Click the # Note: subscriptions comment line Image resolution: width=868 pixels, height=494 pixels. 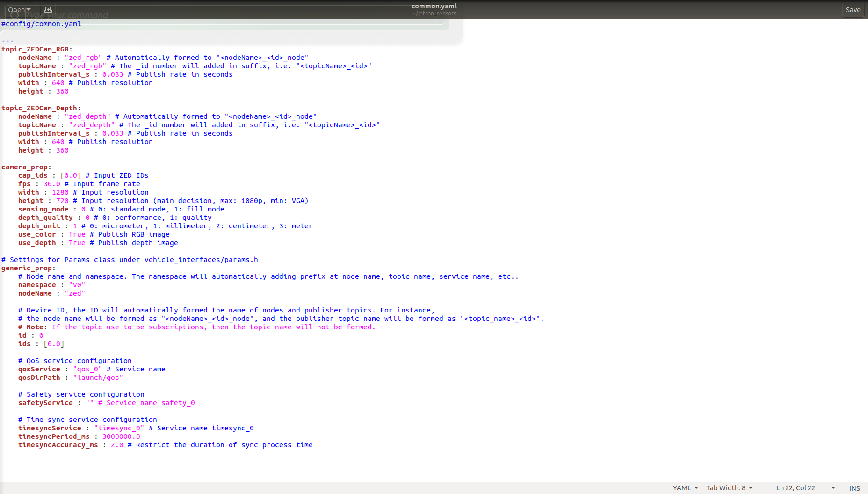197,327
